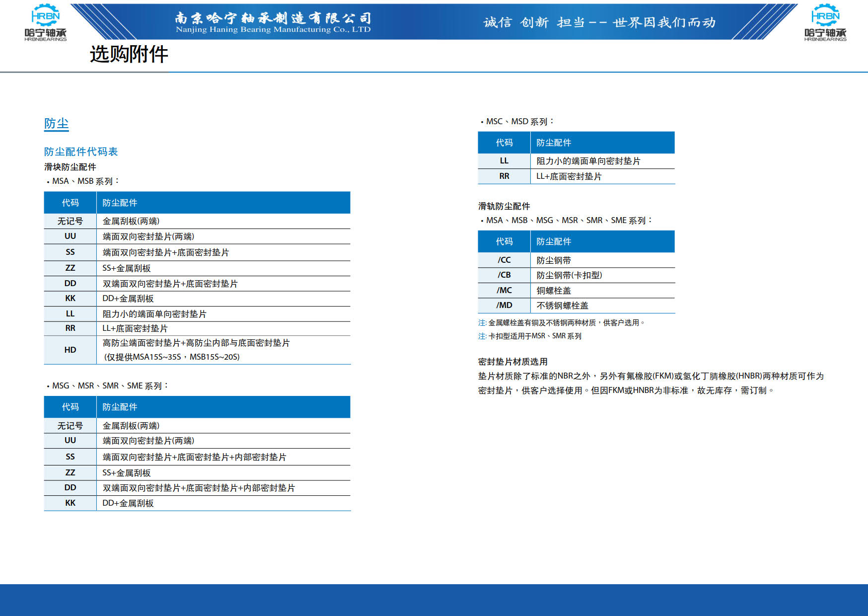Select the 防尘配件代码表 subtitle
Screen dimensions: 868x616
pyautogui.click(x=81, y=152)
